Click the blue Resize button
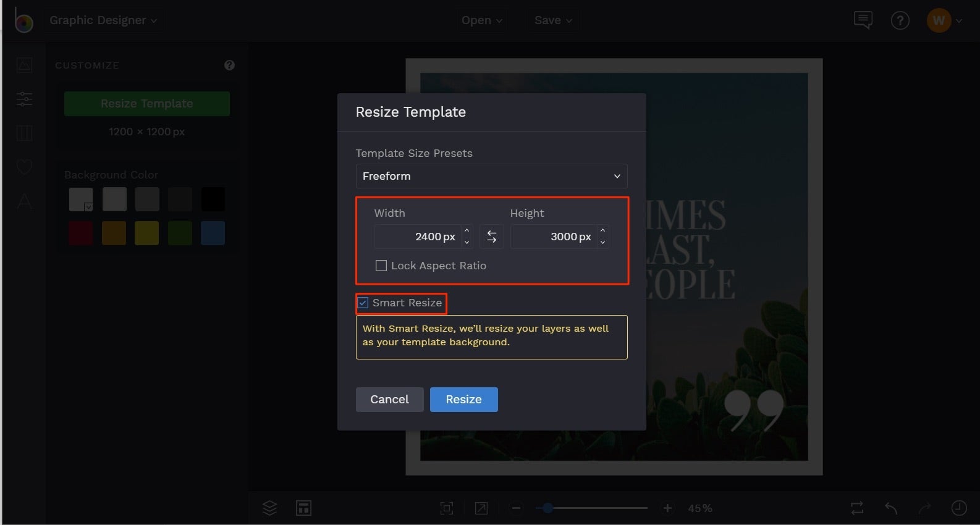The width and height of the screenshot is (980, 525). click(463, 400)
